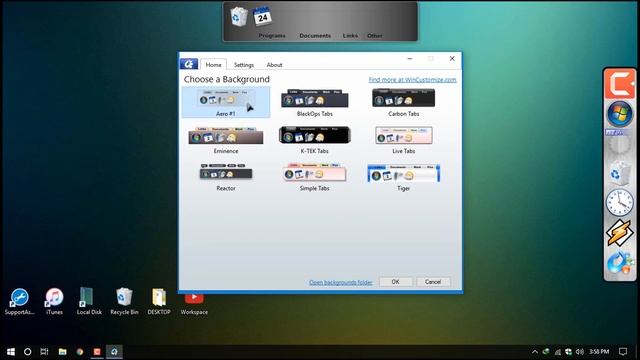Screen dimensions: 640x360
Task: Switch to the Home tab
Action: 213,64
